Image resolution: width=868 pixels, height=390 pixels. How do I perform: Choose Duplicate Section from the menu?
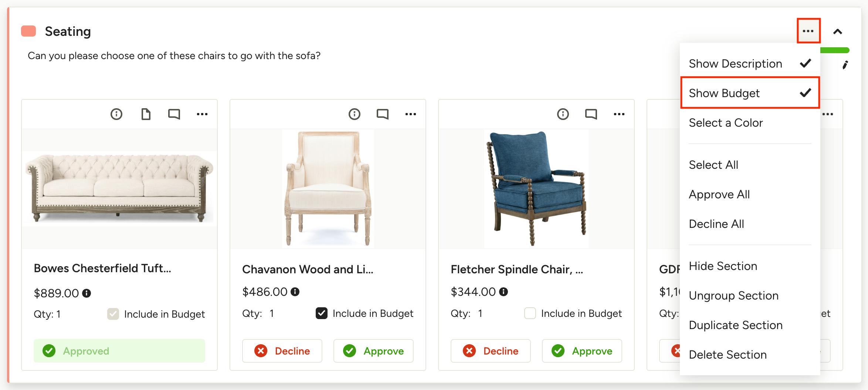point(736,325)
